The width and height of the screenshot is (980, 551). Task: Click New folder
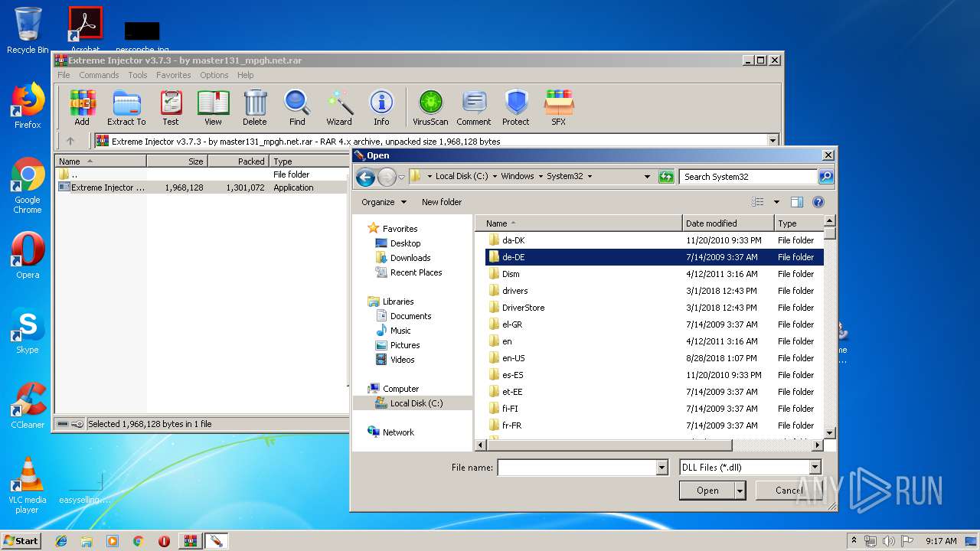point(442,202)
